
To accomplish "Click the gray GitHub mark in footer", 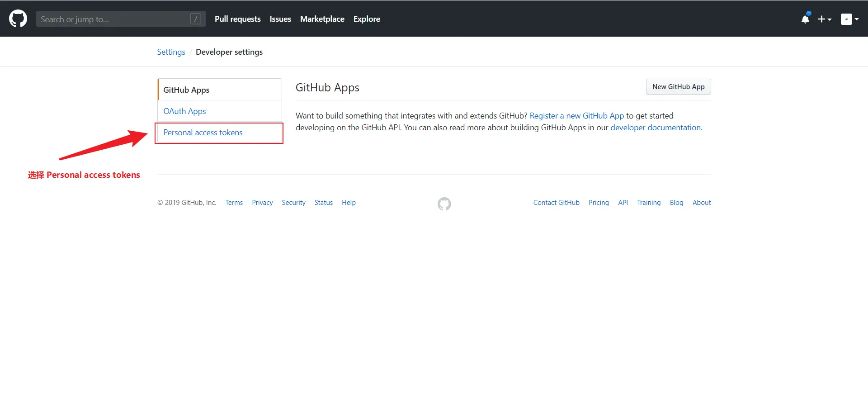I will click(444, 204).
